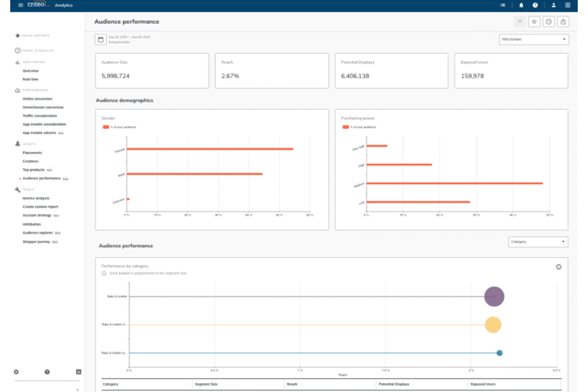Navigate to Online conversion
Viewport: 588px width, 392px height.
[x=37, y=99]
